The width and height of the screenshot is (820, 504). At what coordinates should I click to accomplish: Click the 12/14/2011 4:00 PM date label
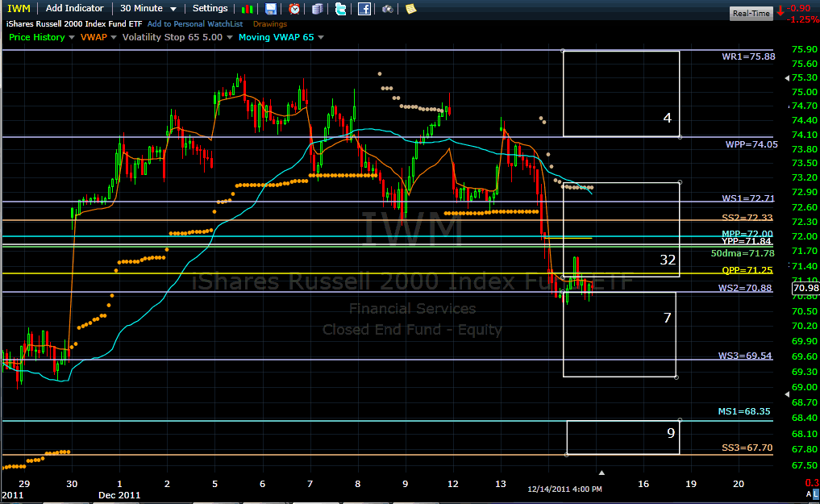point(564,489)
